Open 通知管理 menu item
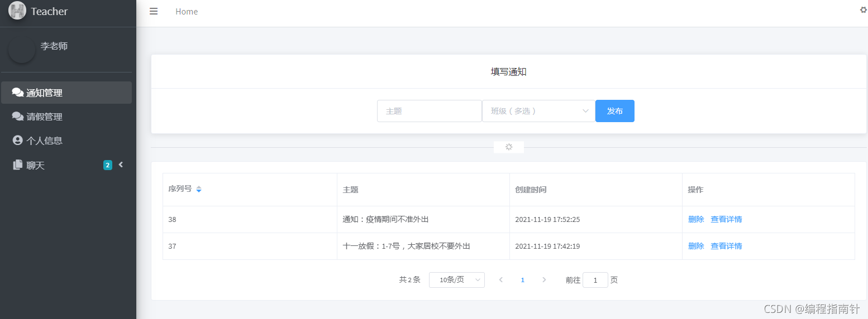The width and height of the screenshot is (868, 319). click(x=66, y=93)
